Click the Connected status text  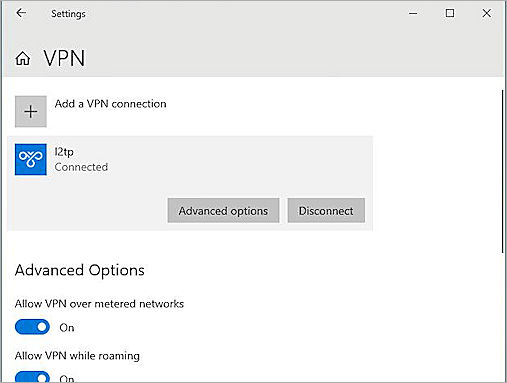81,167
